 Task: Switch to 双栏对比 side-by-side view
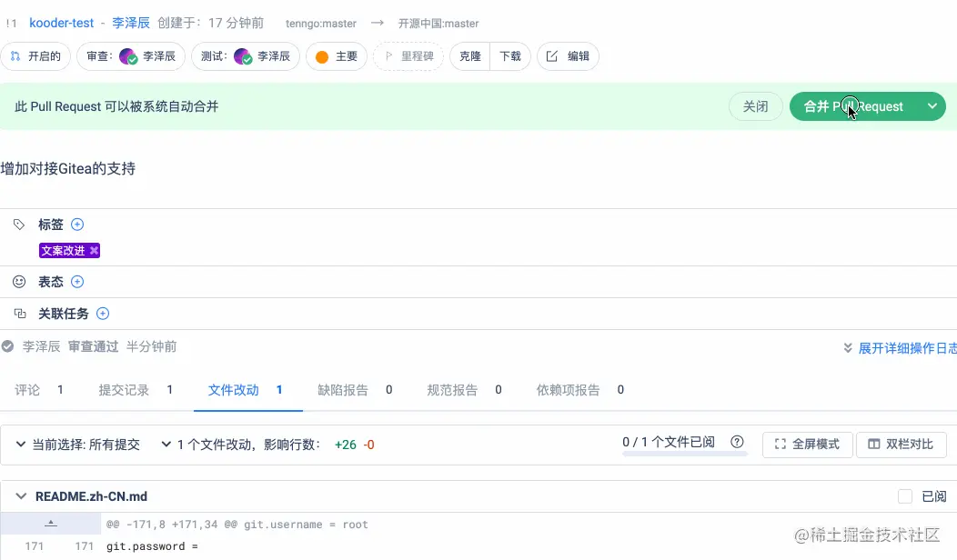(901, 445)
